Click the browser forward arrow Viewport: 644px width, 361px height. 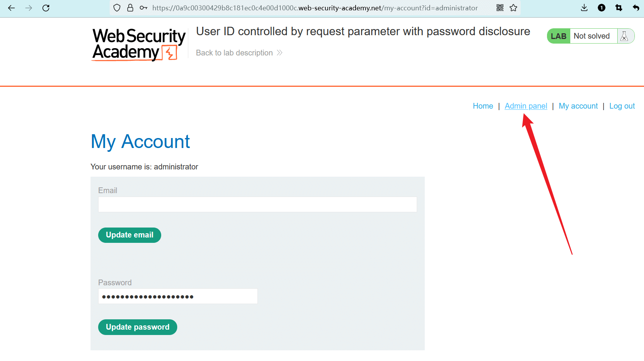coord(29,8)
